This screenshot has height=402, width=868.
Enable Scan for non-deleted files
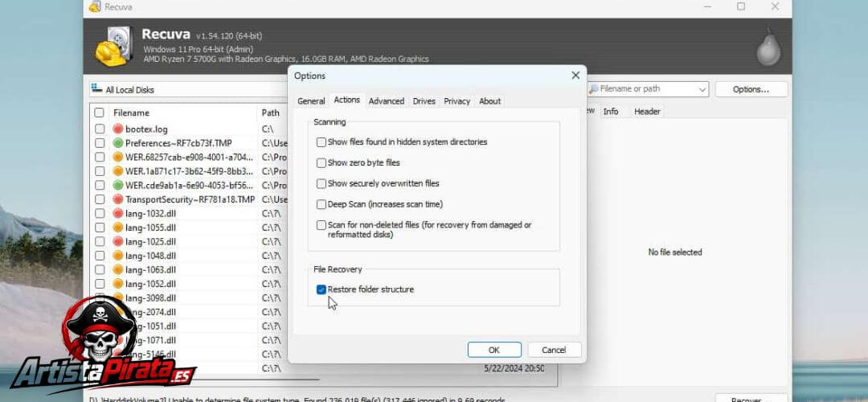[x=321, y=225]
